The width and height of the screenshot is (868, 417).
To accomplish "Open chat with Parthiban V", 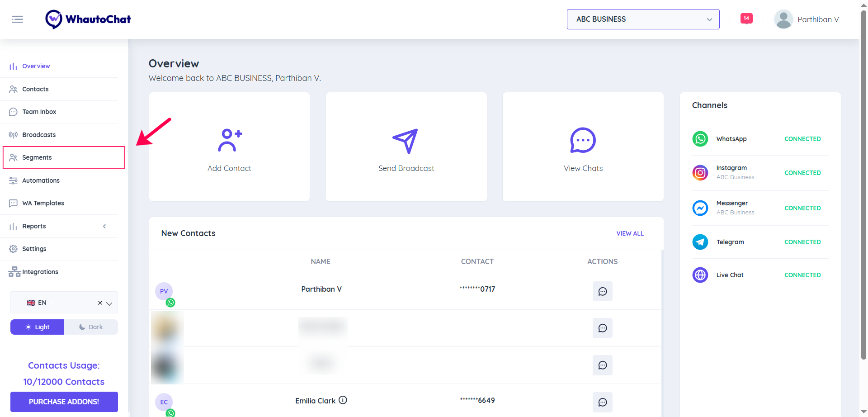I will pos(602,291).
